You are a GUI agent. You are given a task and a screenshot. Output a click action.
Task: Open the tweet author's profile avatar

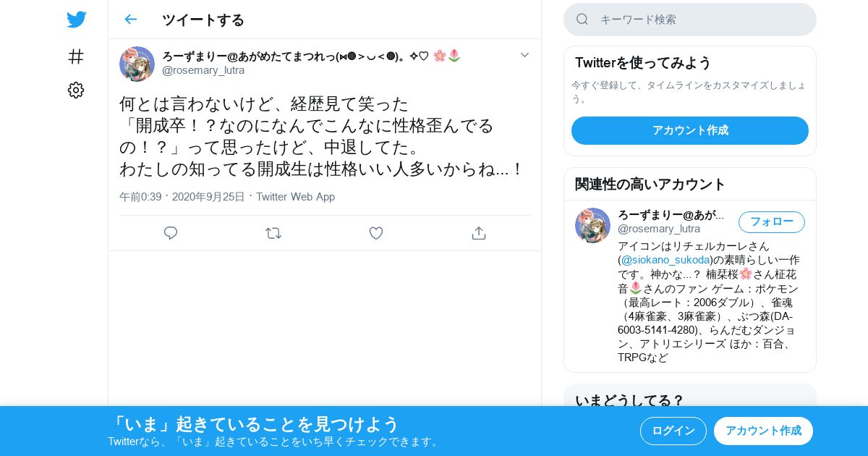point(137,64)
